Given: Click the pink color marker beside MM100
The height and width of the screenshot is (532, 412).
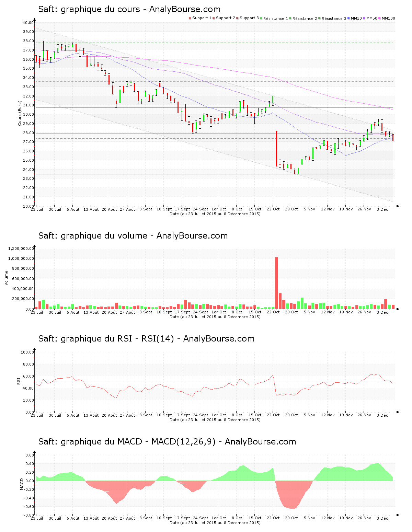Looking at the screenshot, I should click(380, 18).
